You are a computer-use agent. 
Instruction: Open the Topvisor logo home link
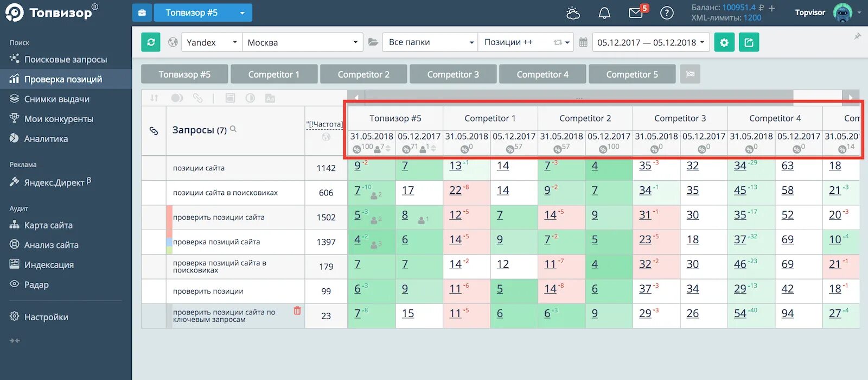click(x=52, y=12)
